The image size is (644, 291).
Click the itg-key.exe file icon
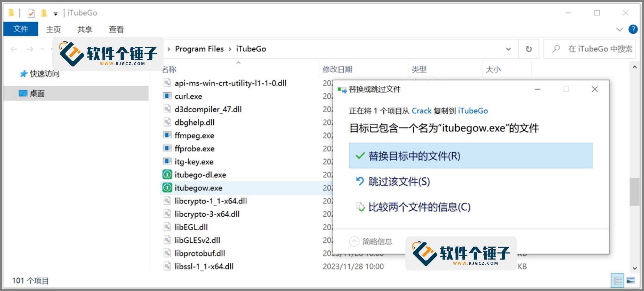tap(167, 161)
